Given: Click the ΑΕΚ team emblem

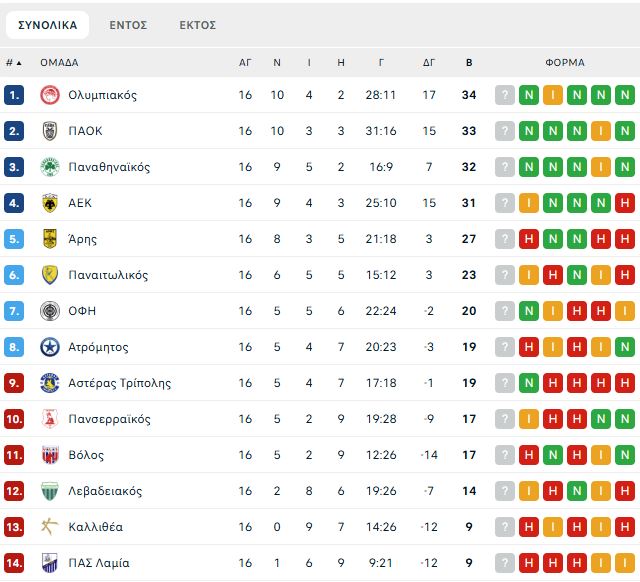Looking at the screenshot, I should [49, 203].
